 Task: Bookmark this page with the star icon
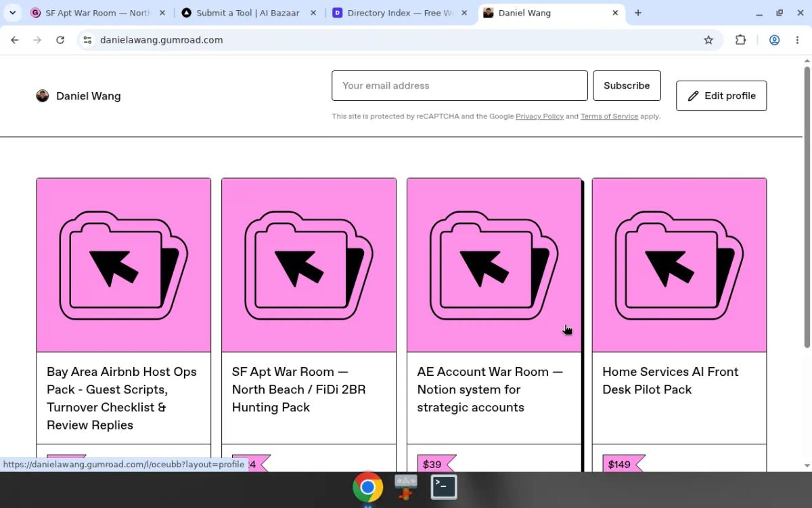[x=708, y=40]
